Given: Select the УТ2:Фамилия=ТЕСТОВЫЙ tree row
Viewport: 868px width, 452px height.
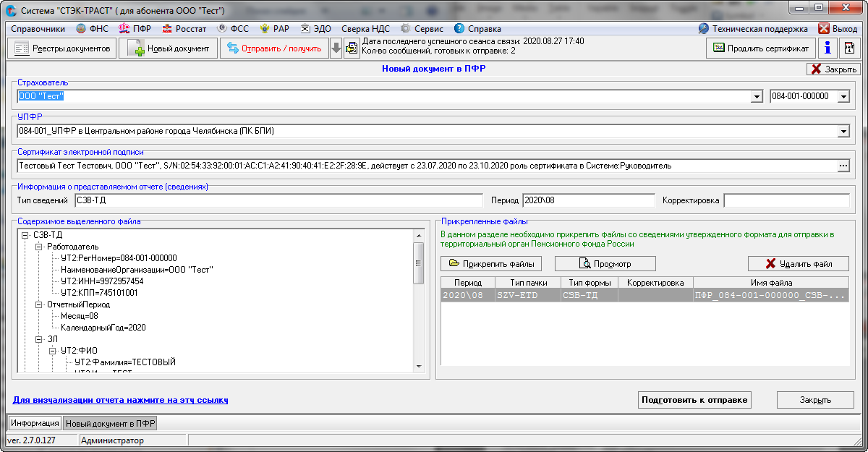Looking at the screenshot, I should pos(125,362).
